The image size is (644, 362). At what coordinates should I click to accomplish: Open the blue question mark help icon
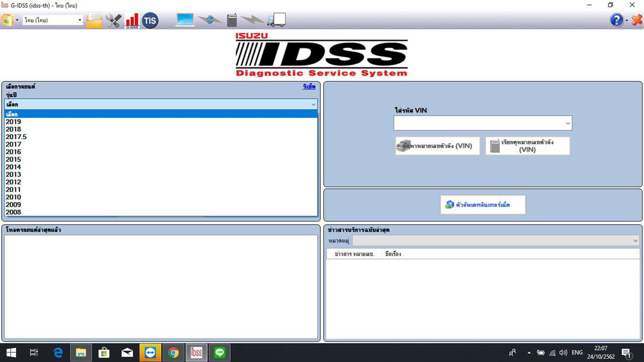tap(617, 20)
